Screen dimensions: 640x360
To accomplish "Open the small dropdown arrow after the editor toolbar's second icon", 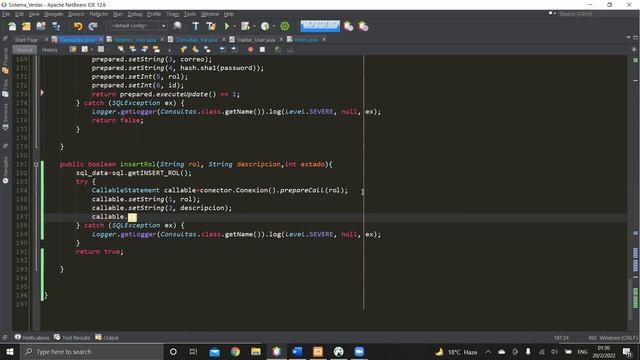I will (92, 50).
